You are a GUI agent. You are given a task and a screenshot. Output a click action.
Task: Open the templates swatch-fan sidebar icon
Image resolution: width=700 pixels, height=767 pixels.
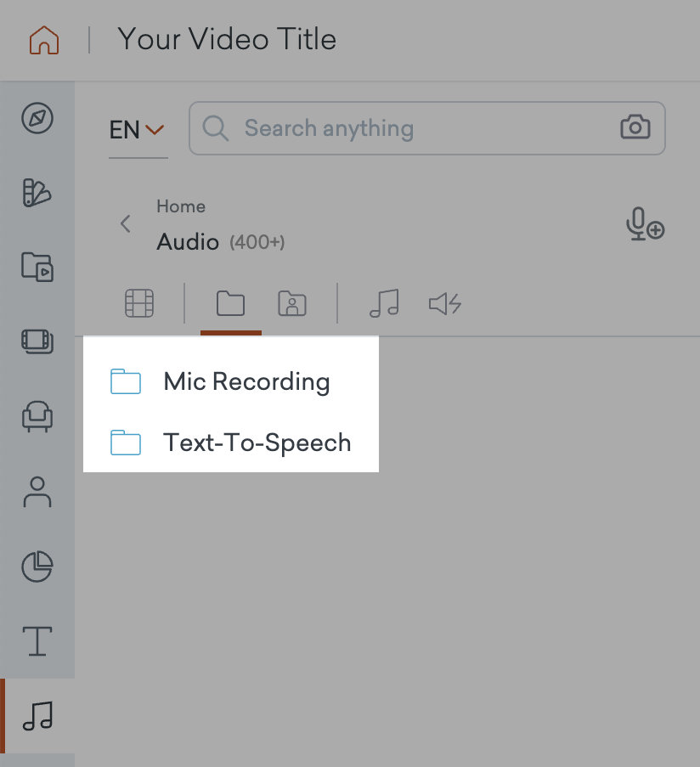point(37,193)
